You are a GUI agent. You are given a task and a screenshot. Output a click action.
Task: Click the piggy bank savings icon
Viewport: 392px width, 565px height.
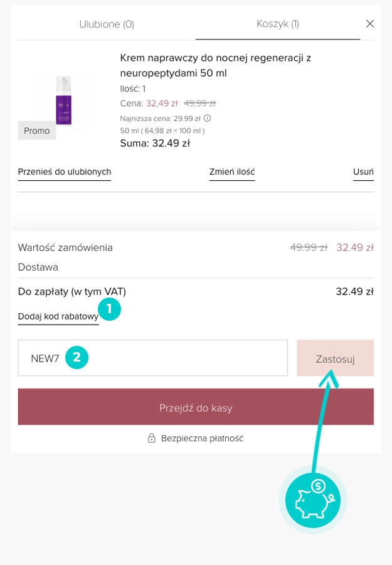tap(312, 500)
